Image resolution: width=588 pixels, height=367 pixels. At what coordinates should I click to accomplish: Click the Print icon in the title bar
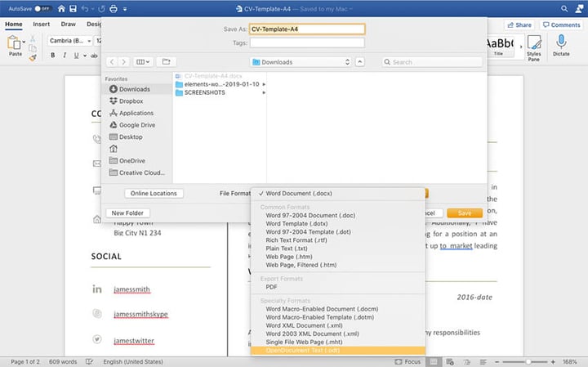(x=114, y=9)
